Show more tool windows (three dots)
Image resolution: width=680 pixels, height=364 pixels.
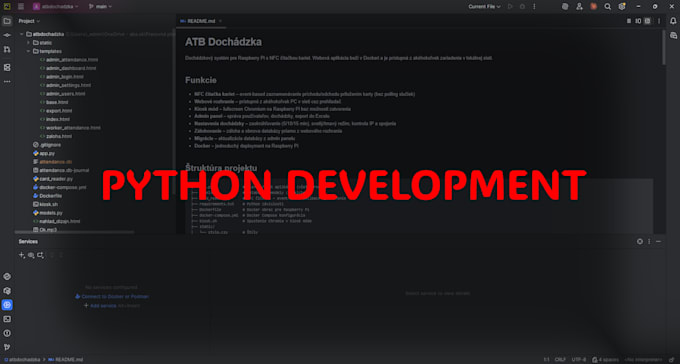pos(7,82)
